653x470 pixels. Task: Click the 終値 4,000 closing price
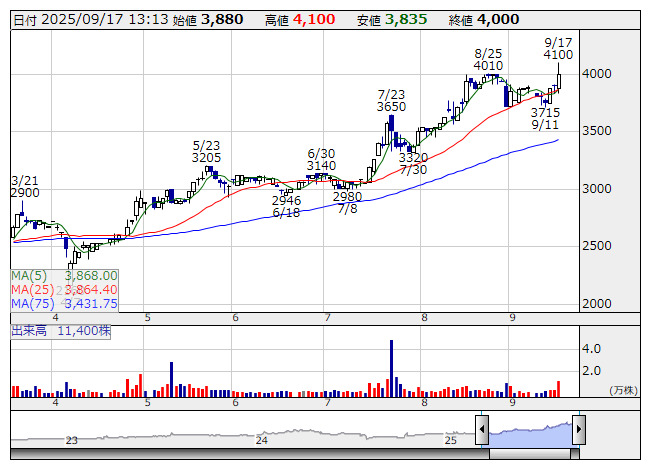point(484,20)
